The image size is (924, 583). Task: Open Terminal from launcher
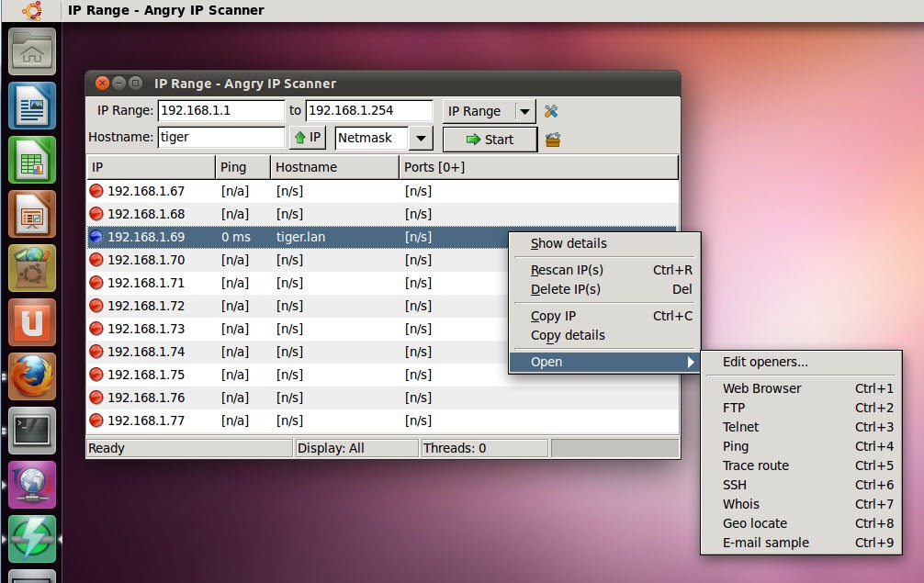tap(32, 432)
